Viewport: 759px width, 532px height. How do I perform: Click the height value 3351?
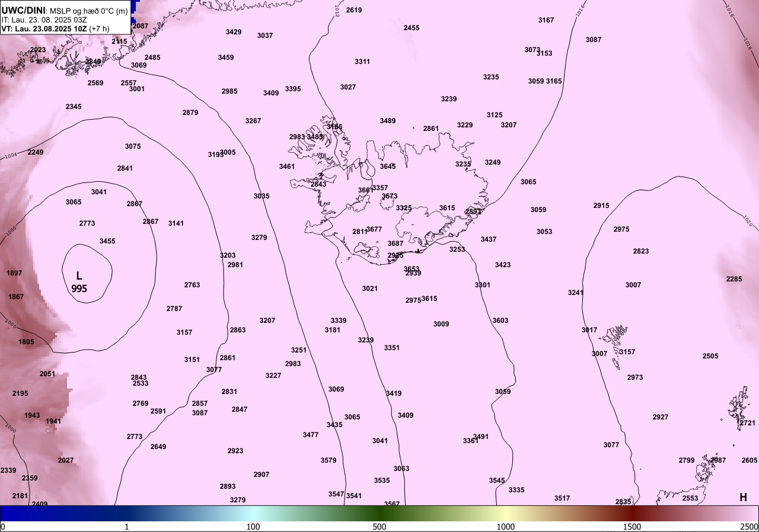[x=392, y=348]
